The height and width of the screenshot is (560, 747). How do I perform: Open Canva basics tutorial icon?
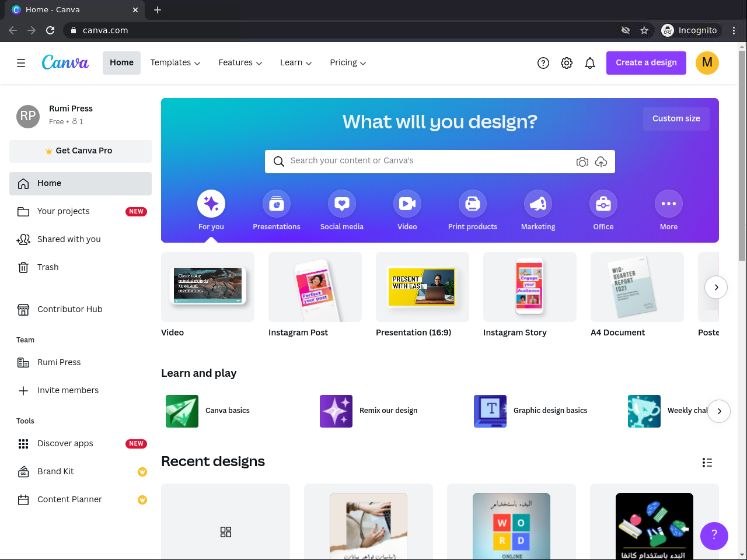click(x=182, y=411)
